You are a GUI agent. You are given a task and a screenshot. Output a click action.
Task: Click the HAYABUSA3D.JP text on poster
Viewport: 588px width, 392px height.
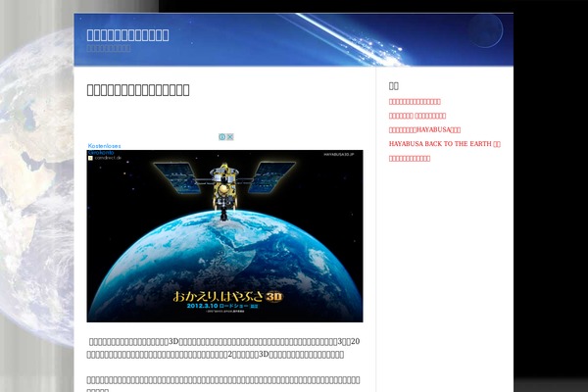tap(339, 154)
